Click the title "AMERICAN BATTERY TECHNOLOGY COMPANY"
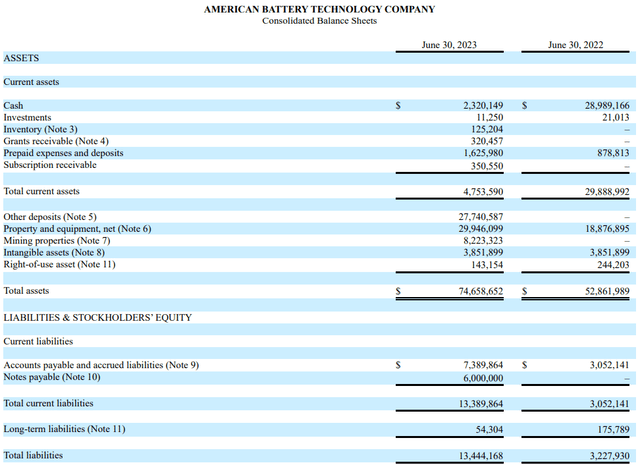Image resolution: width=640 pixels, height=465 pixels. [320, 9]
